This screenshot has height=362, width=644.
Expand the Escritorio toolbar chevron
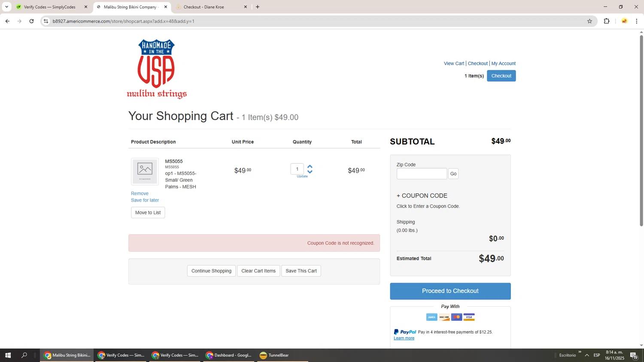click(x=580, y=352)
